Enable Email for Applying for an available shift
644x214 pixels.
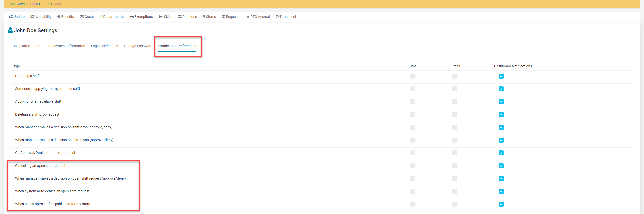(x=455, y=102)
